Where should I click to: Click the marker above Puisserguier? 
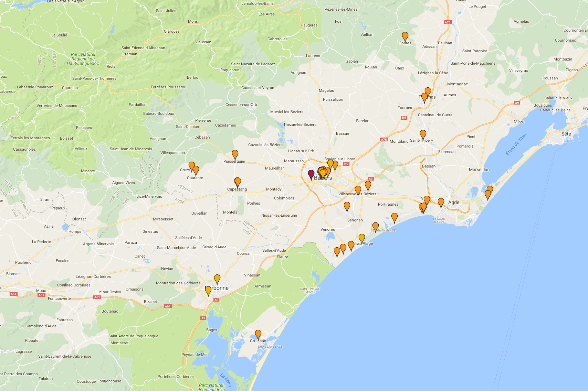click(235, 155)
